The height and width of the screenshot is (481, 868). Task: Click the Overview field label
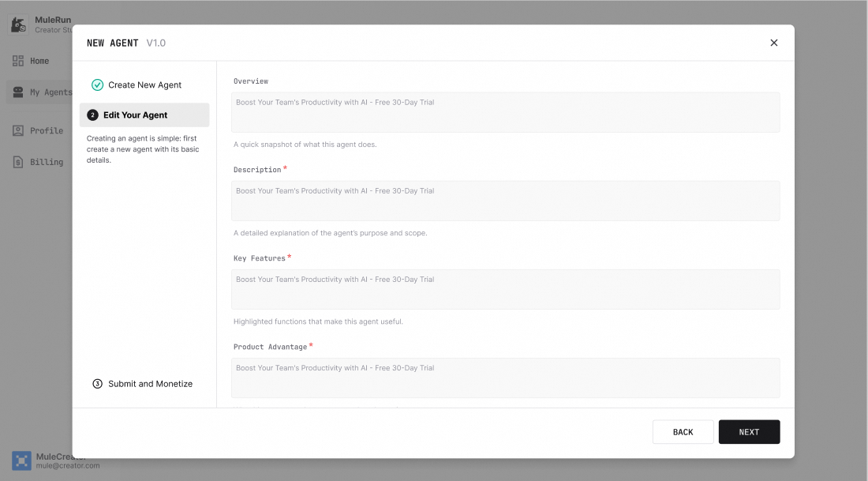[x=251, y=81]
